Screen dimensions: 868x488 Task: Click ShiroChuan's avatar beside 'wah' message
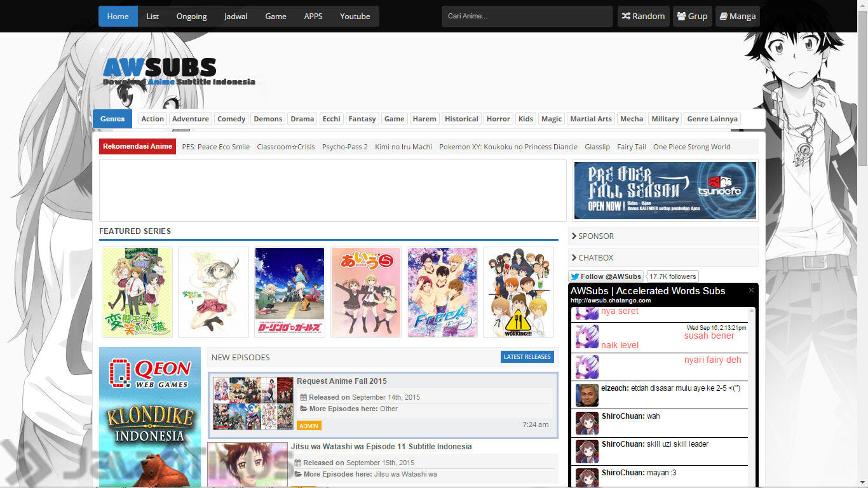[587, 423]
